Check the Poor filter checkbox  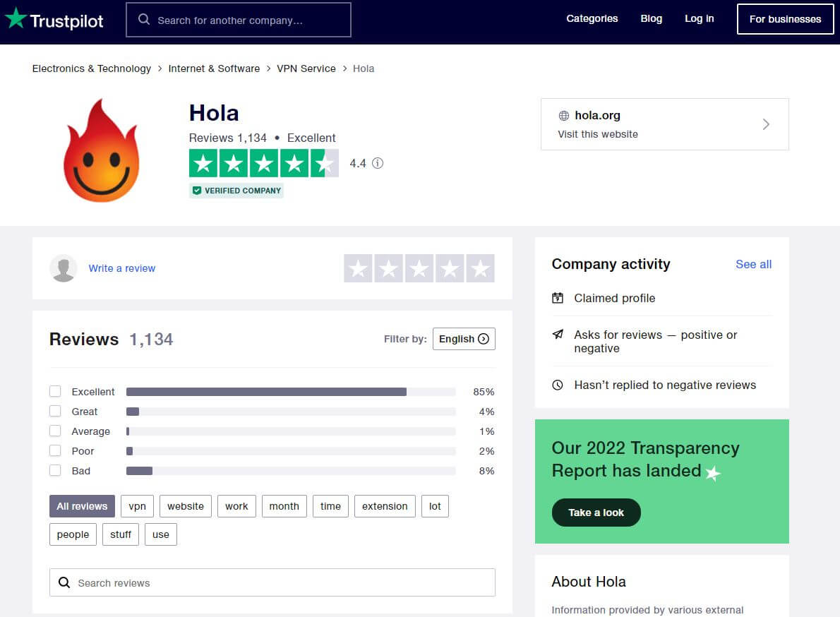(55, 451)
